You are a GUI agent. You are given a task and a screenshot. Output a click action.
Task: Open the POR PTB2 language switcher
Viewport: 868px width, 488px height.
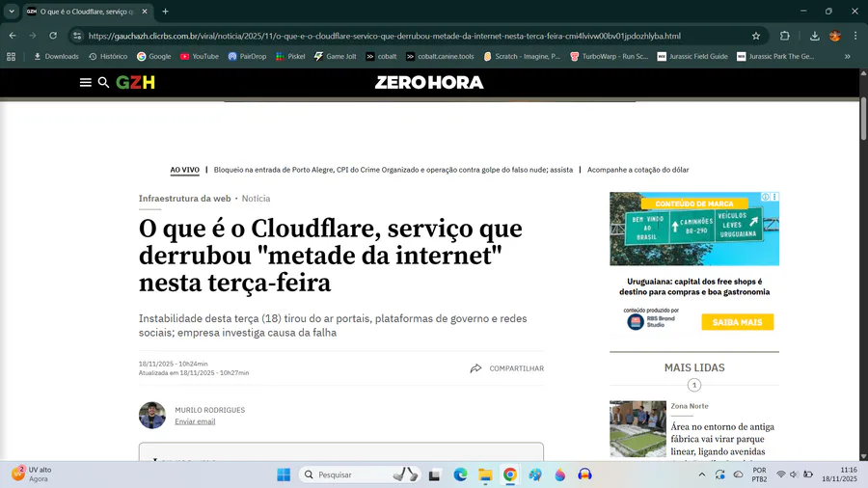[760, 474]
